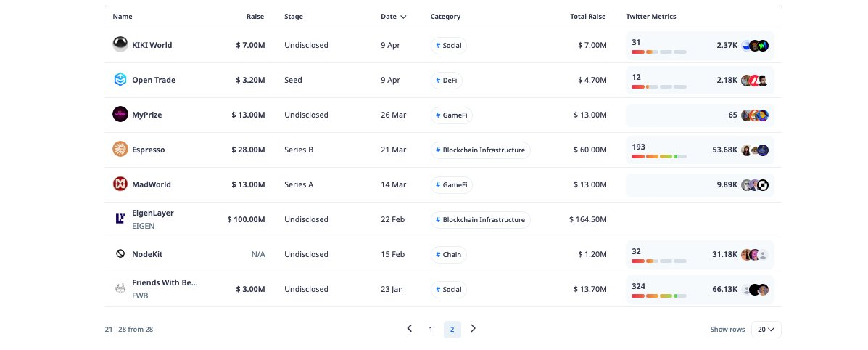Click the NodeKit project logo
868x350 pixels.
(x=120, y=254)
